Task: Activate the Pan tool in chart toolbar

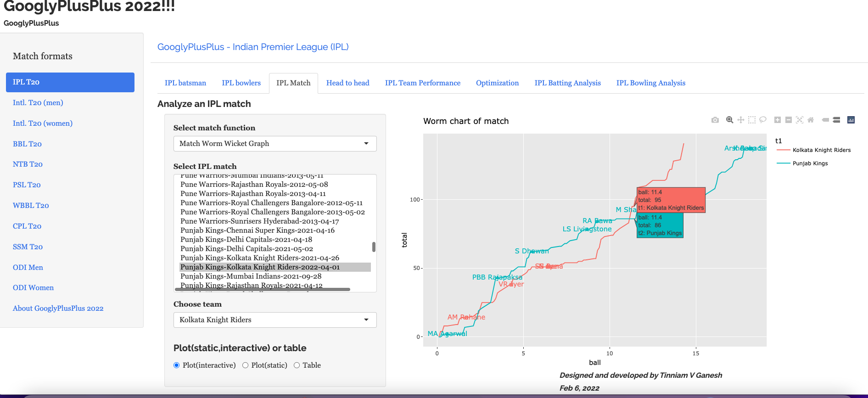Action: 740,120
